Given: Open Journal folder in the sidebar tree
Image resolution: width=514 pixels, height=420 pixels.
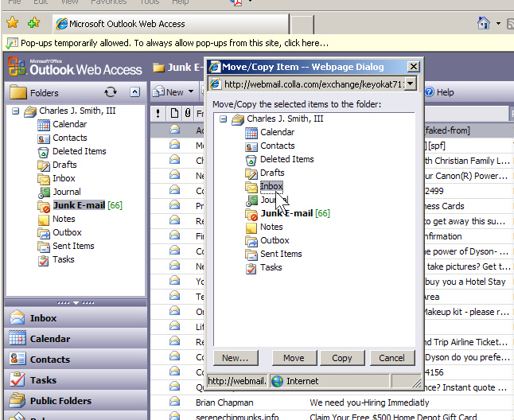Looking at the screenshot, I should pos(67,192).
